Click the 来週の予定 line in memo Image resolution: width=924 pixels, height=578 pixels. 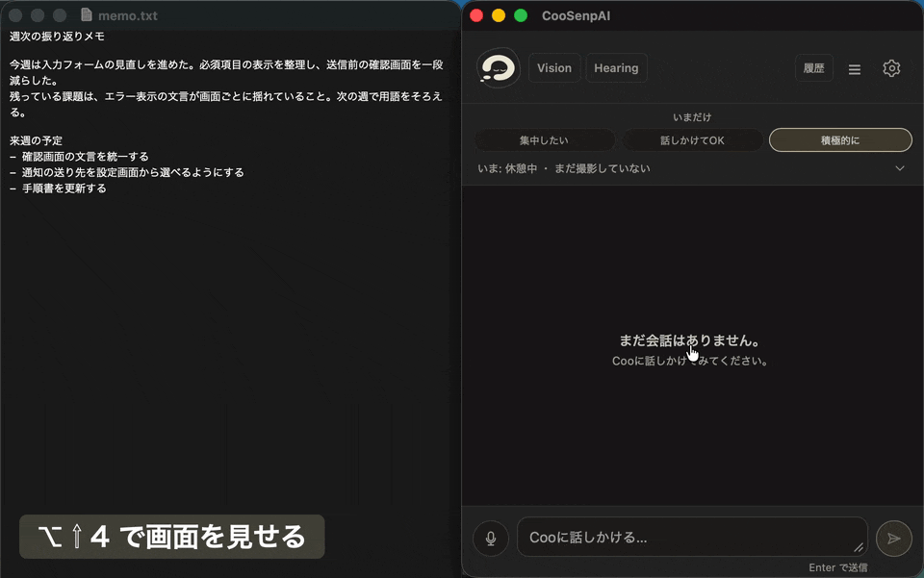pos(36,140)
